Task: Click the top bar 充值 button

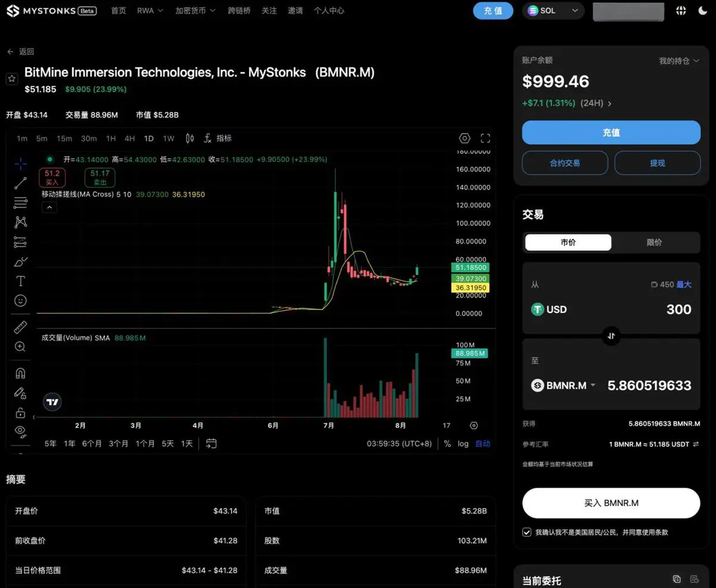Action: coord(493,11)
